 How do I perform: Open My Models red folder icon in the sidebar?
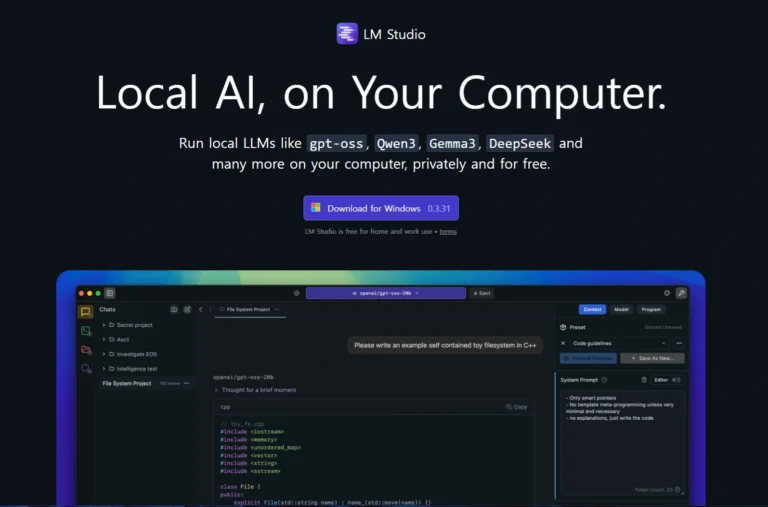pos(86,349)
